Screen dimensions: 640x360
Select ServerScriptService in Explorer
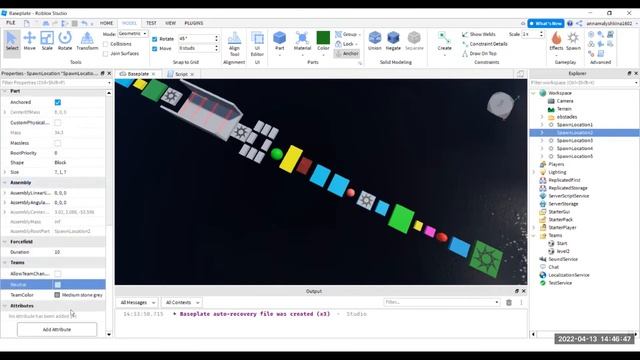[x=569, y=196]
